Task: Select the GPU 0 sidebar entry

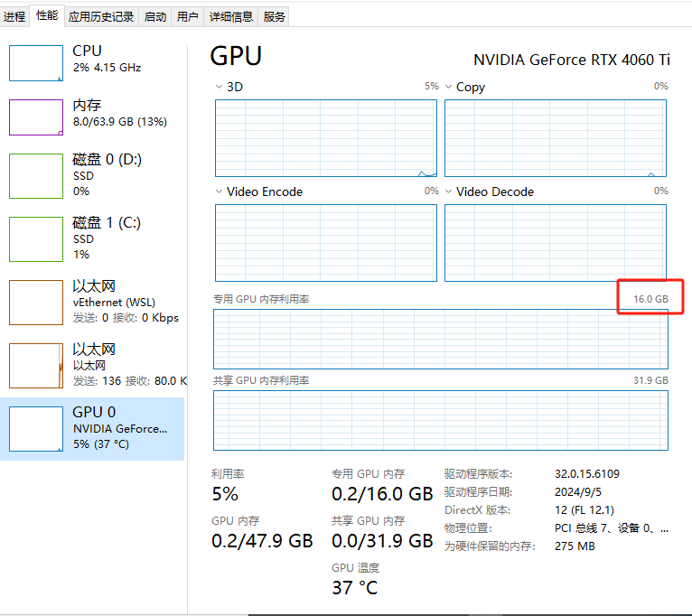Action: coord(93,428)
